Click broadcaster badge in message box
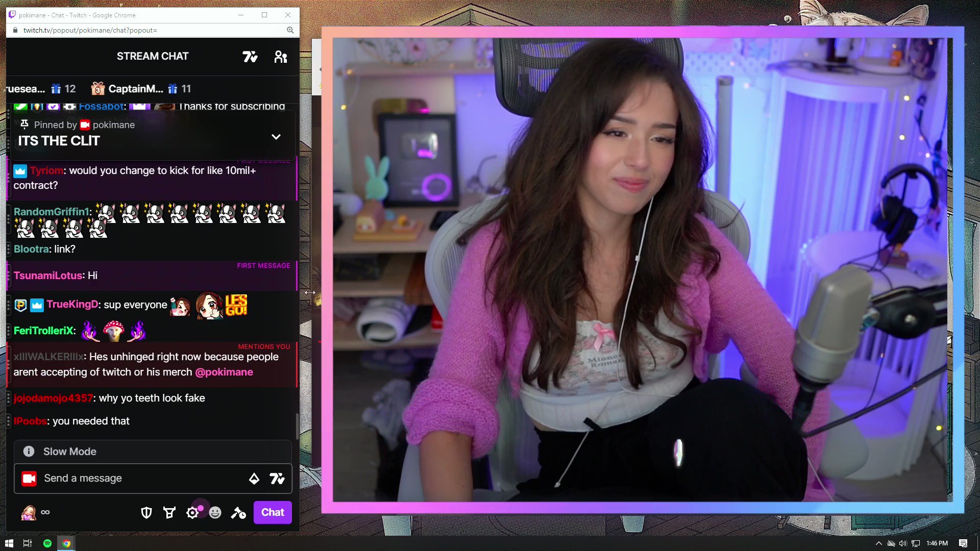 point(29,479)
